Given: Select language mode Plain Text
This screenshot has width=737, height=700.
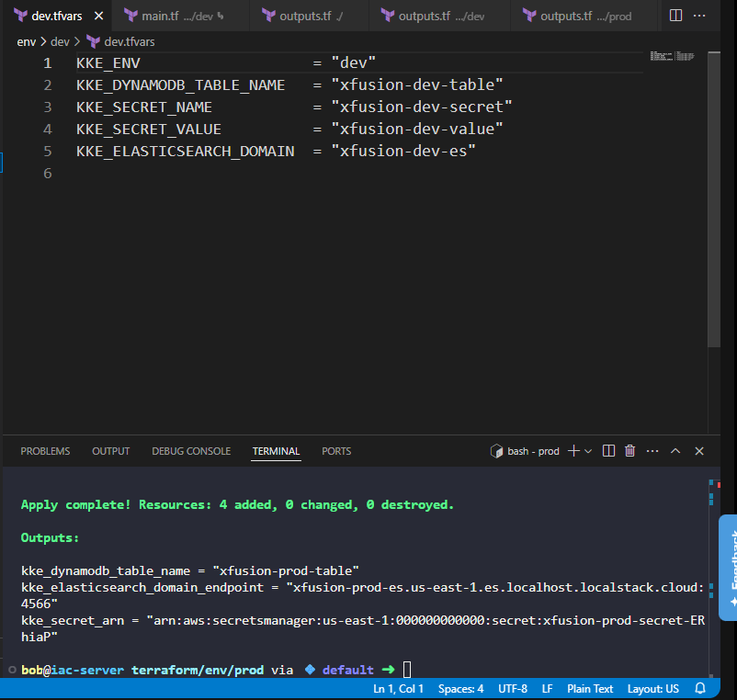Looking at the screenshot, I should point(590,689).
